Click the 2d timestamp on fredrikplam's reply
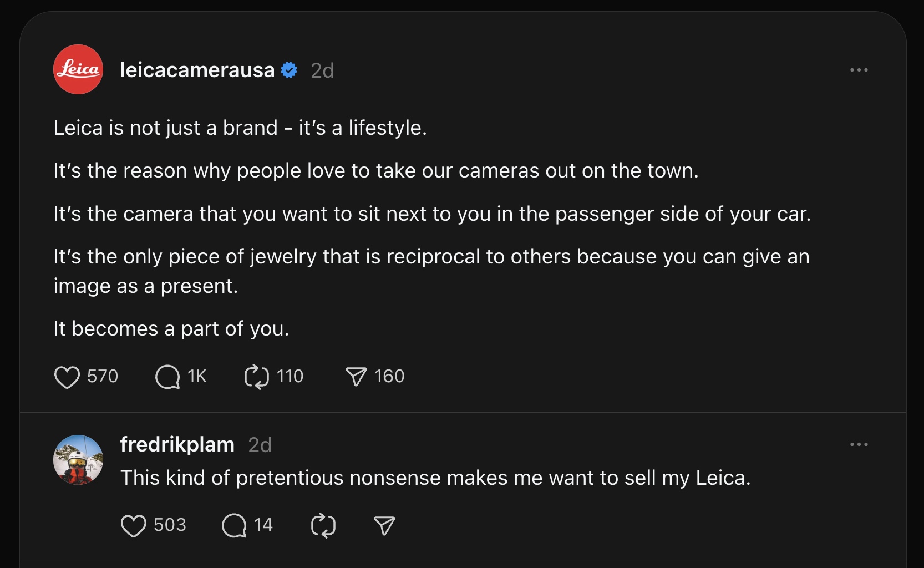Image resolution: width=924 pixels, height=568 pixels. point(260,445)
